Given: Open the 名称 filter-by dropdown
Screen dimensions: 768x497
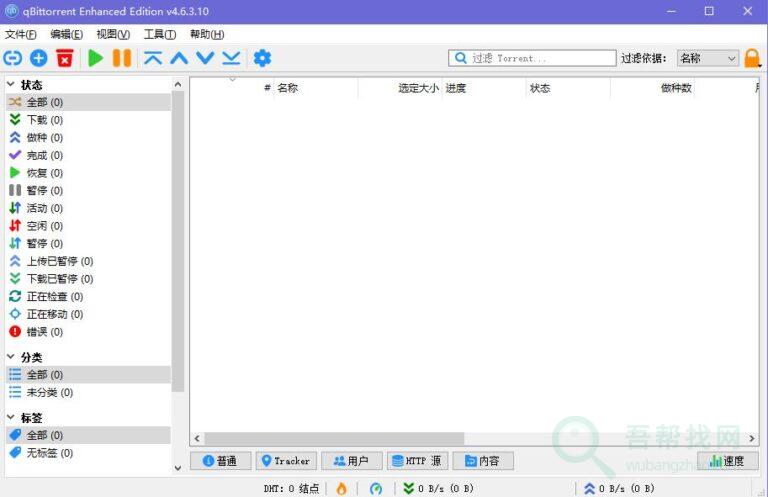Looking at the screenshot, I should point(707,58).
